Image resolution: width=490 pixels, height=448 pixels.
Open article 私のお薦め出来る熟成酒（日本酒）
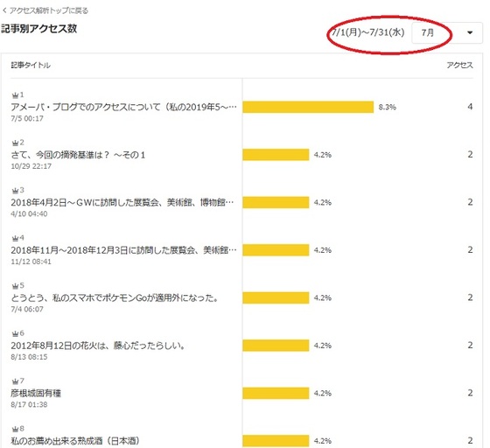click(x=75, y=441)
